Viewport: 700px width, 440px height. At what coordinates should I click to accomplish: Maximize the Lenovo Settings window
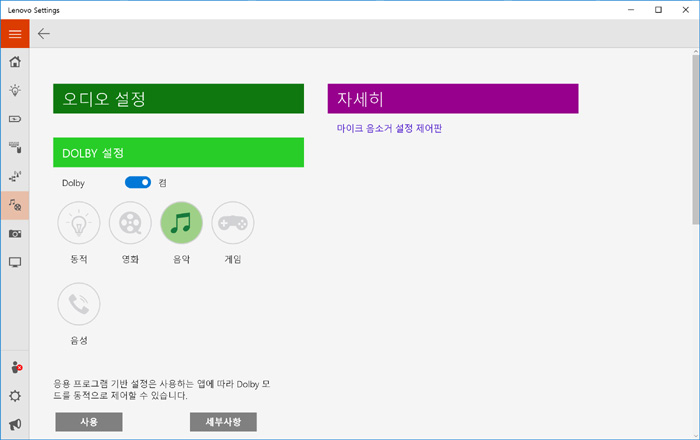(658, 10)
